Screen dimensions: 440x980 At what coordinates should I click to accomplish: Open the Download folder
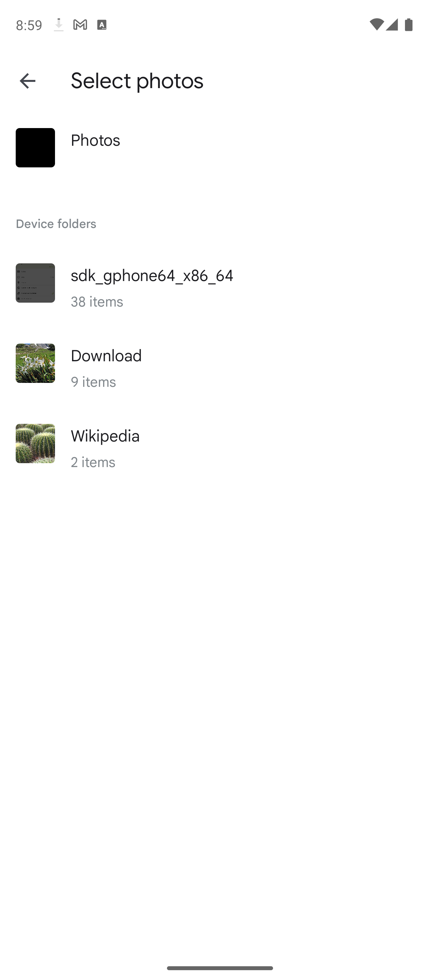pos(220,367)
